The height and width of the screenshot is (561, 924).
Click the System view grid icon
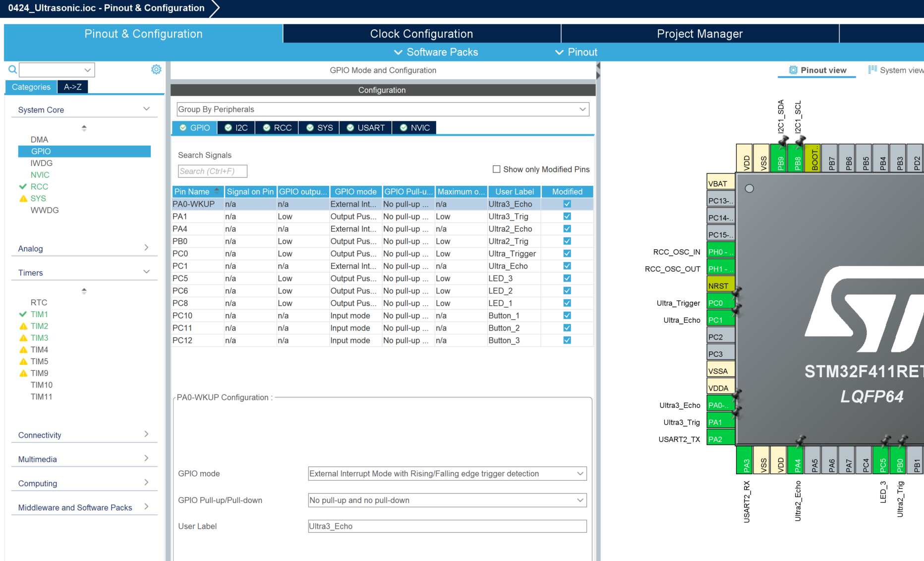pyautogui.click(x=872, y=70)
